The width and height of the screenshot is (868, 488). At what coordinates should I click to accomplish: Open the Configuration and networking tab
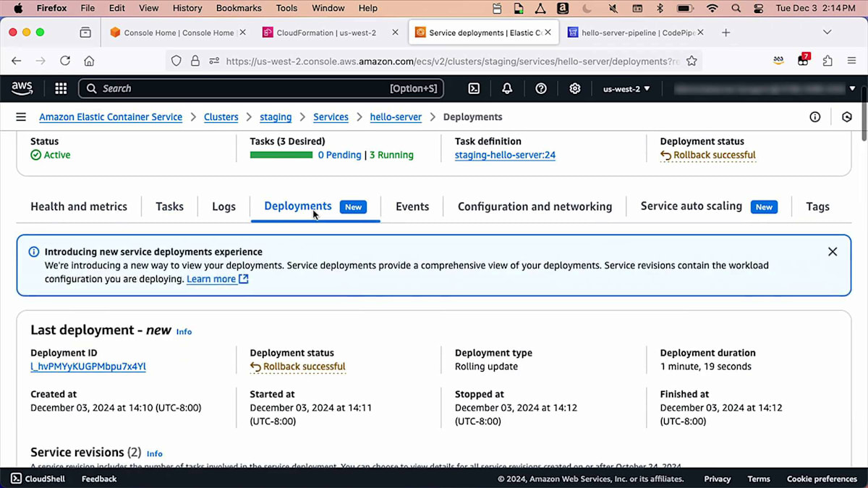(535, 206)
